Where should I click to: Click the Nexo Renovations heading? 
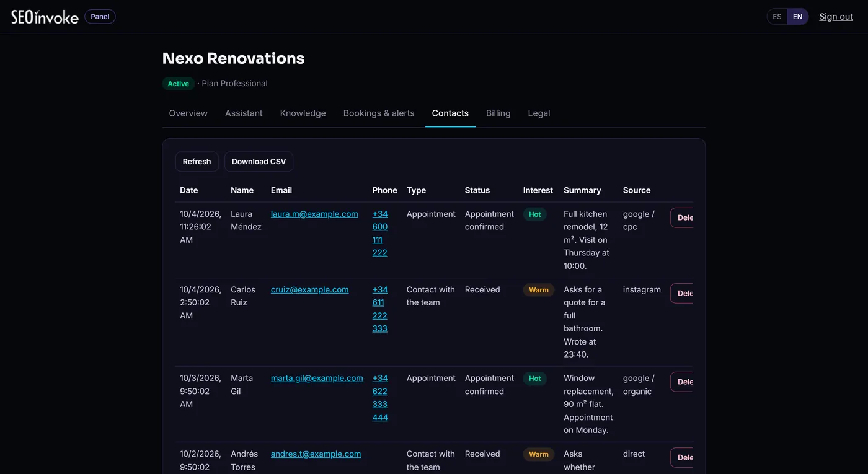(233, 58)
